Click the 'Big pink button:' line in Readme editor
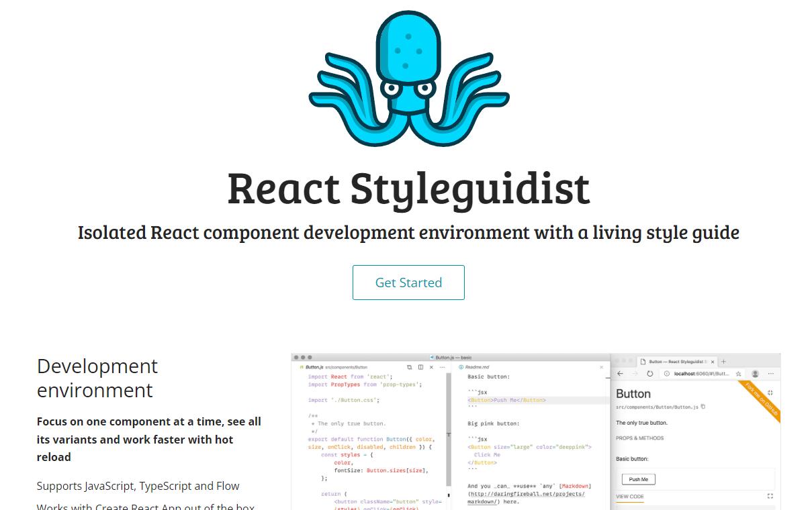Viewport: 812px width, 510px height. 494,423
